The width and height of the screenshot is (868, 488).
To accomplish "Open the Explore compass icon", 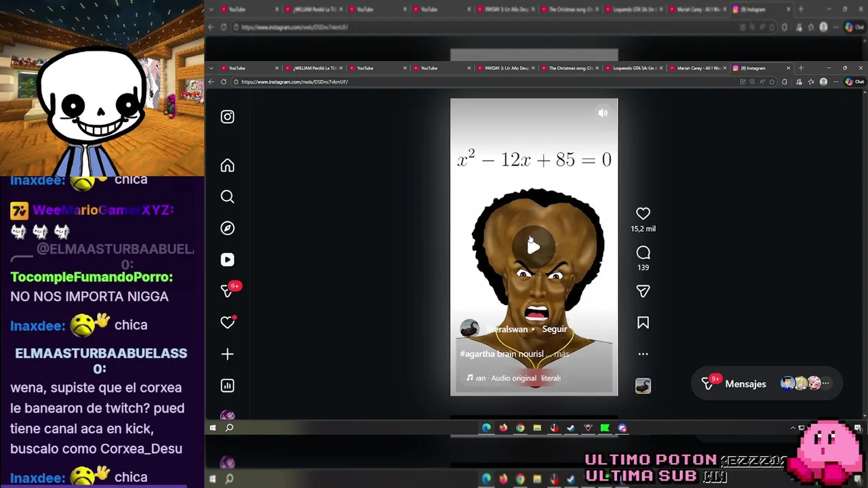I will [x=227, y=228].
